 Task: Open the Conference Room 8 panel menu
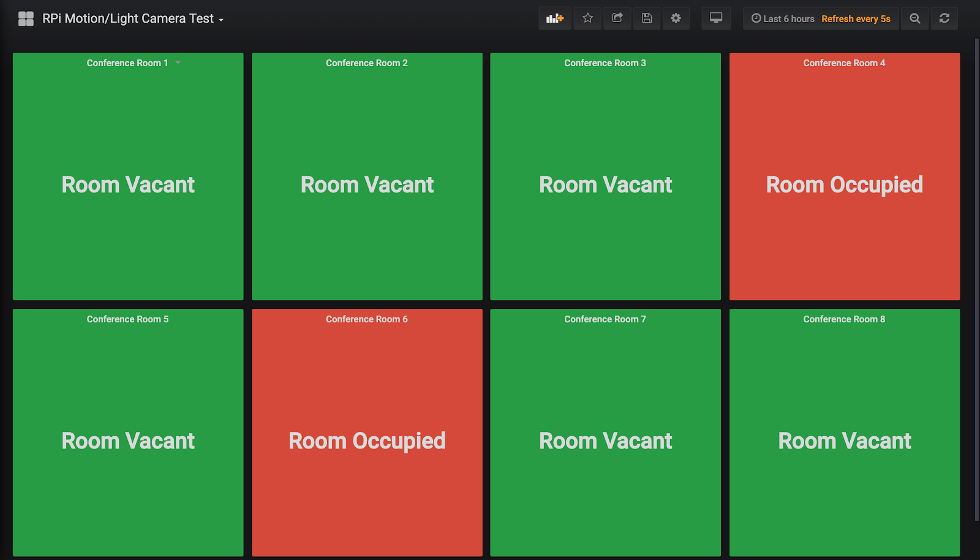point(844,319)
